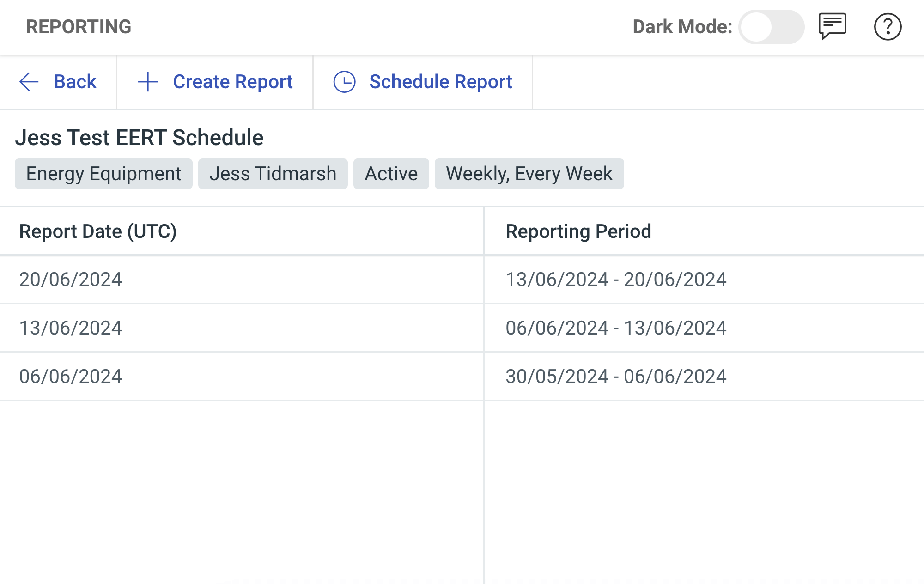Open help via the question mark icon

[x=888, y=27]
